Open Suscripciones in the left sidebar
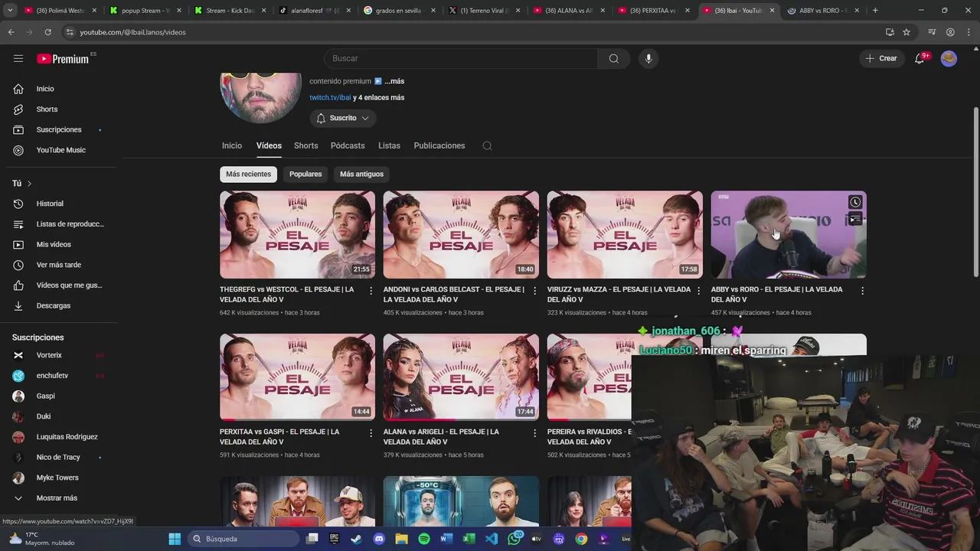980x551 pixels. coord(58,129)
